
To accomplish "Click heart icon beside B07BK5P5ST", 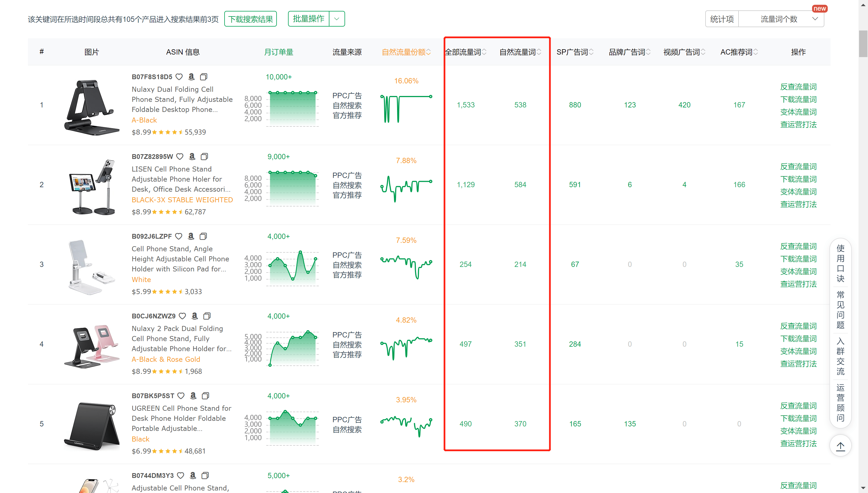I will 181,396.
